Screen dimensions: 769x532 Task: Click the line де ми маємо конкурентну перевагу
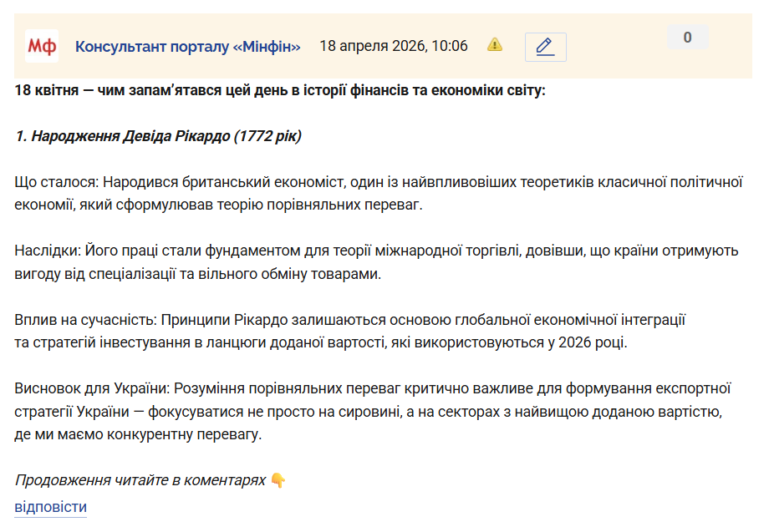click(138, 435)
